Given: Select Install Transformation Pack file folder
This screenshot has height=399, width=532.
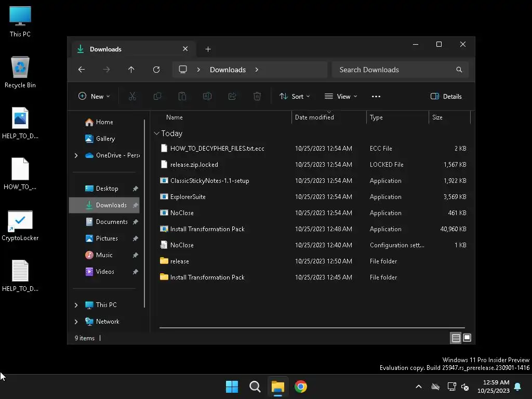Looking at the screenshot, I should click(312, 277).
